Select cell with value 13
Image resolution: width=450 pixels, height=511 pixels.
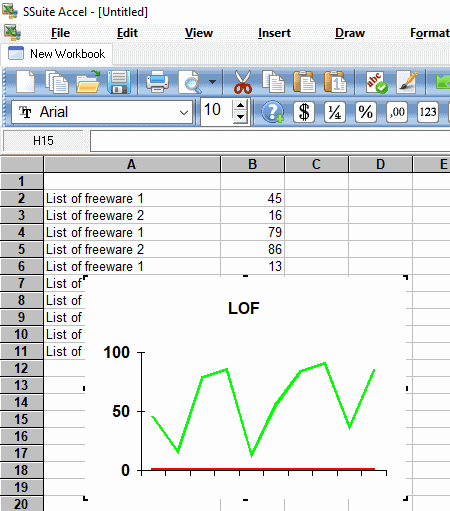pos(252,267)
